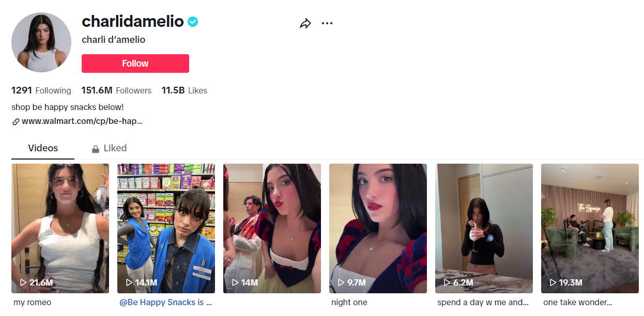Open the "one take wonder" video caption

pos(578,303)
